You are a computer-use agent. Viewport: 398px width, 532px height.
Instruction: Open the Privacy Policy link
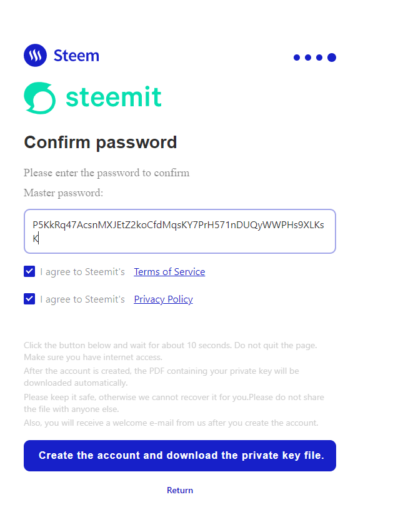coord(163,299)
